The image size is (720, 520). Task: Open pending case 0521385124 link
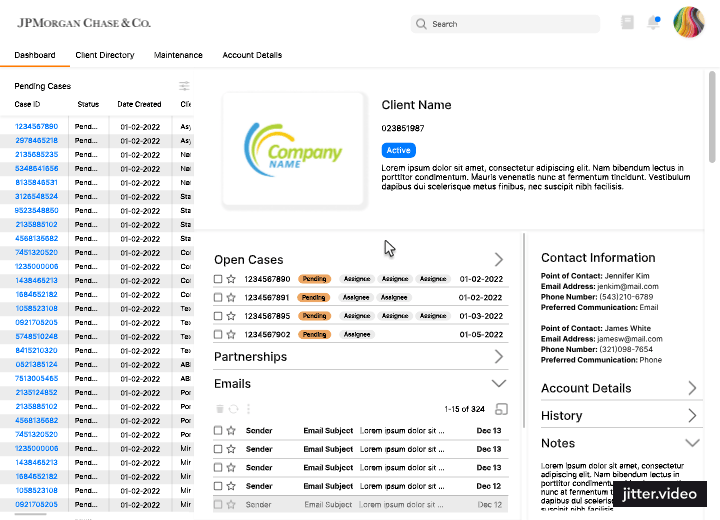37,364
